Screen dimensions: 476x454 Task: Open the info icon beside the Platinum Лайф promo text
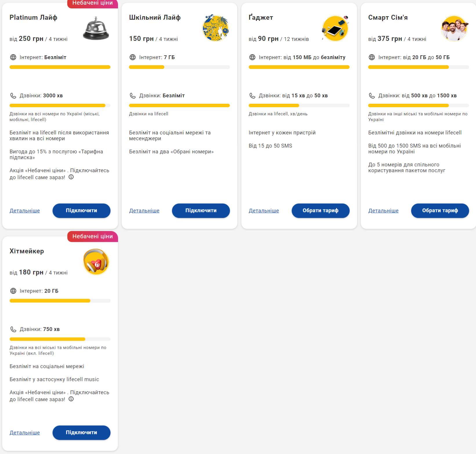coord(71,177)
